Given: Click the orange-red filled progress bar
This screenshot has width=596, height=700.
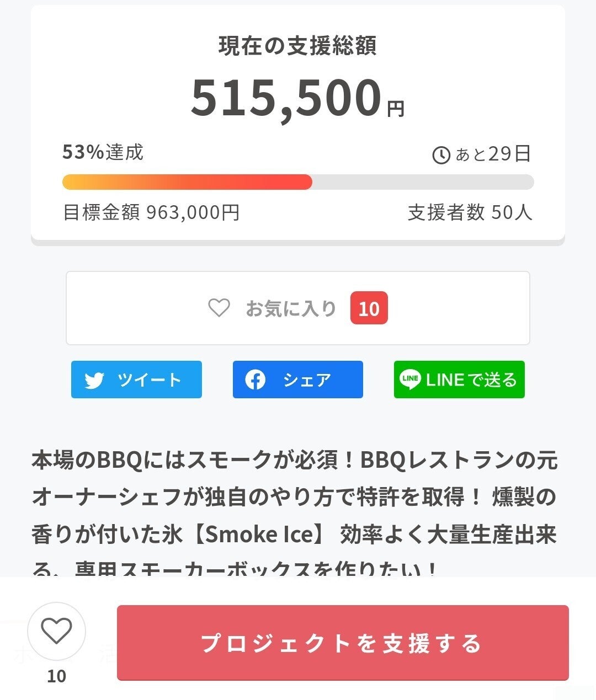Looking at the screenshot, I should point(187,182).
